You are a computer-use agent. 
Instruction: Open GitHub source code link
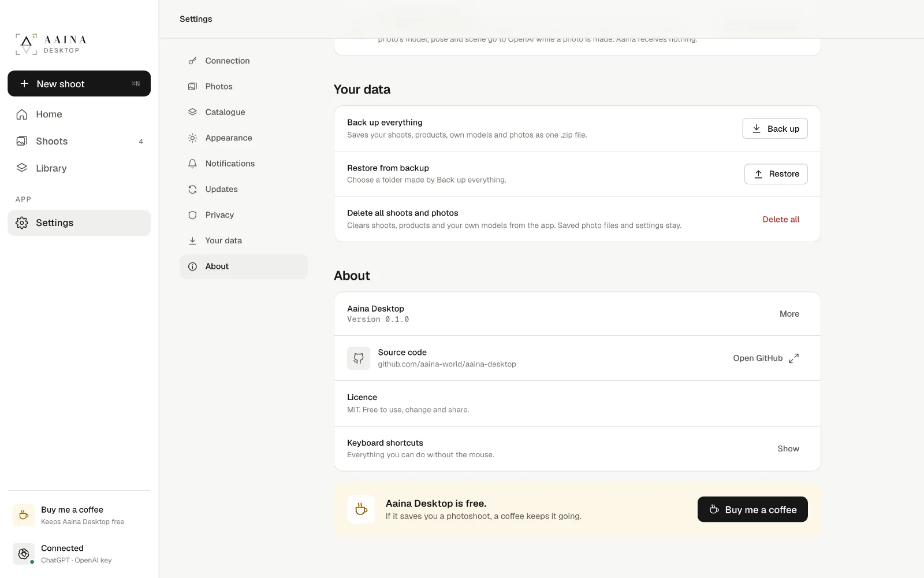(766, 358)
